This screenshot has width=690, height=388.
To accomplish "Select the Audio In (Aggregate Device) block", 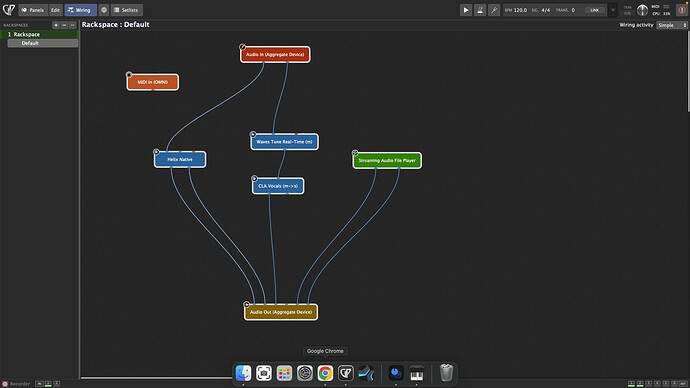I will click(275, 55).
